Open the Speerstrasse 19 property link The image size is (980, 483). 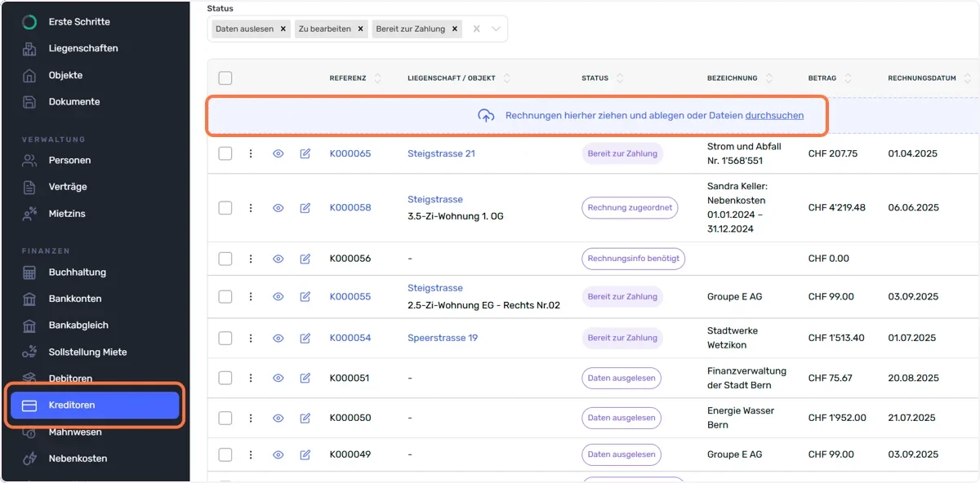pos(443,338)
